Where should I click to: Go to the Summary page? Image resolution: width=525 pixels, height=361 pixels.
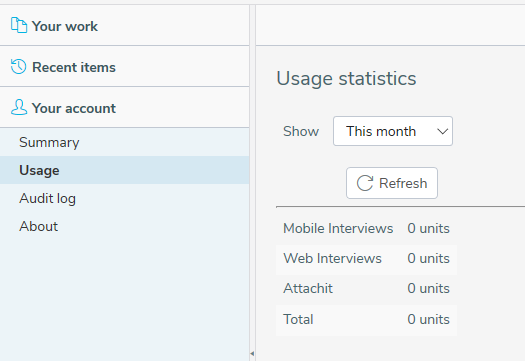[125, 142]
